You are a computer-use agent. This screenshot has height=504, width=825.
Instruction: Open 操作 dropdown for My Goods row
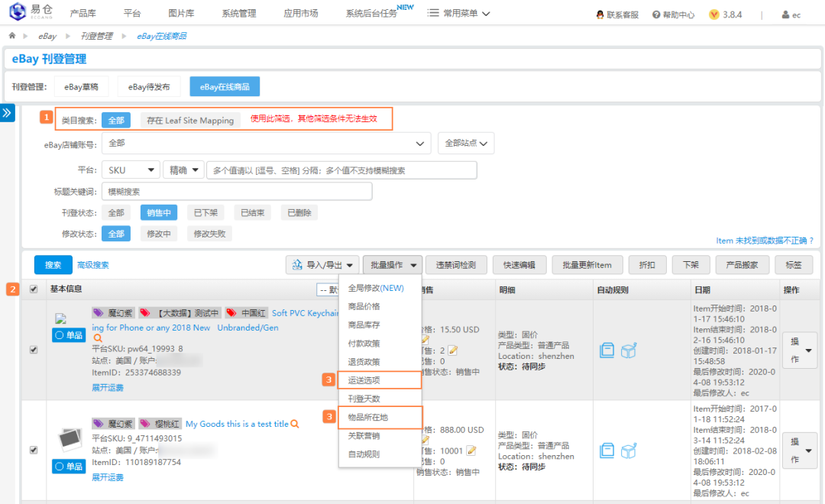(x=800, y=451)
